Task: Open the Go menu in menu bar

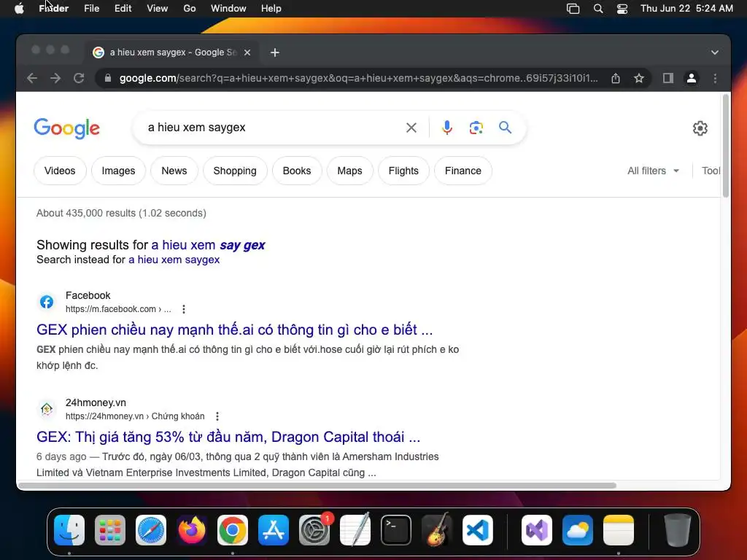Action: pyautogui.click(x=190, y=9)
